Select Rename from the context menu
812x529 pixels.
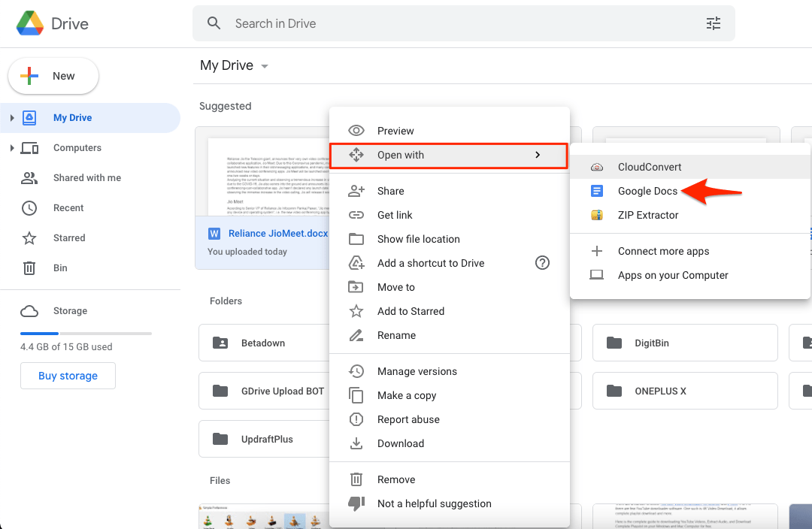397,335
